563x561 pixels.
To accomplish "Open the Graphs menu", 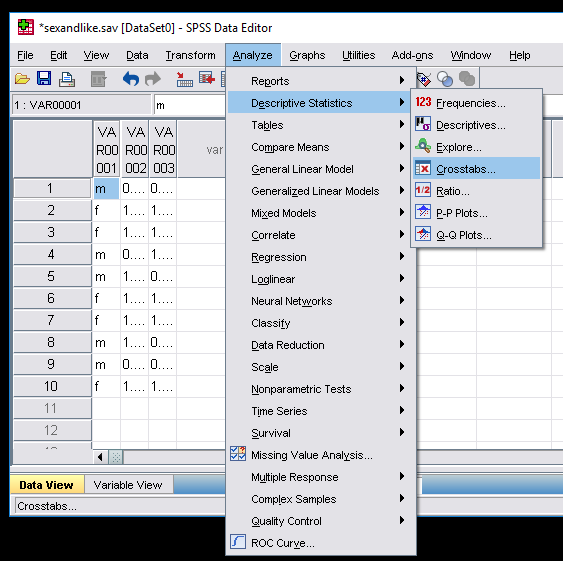I will pyautogui.click(x=307, y=55).
